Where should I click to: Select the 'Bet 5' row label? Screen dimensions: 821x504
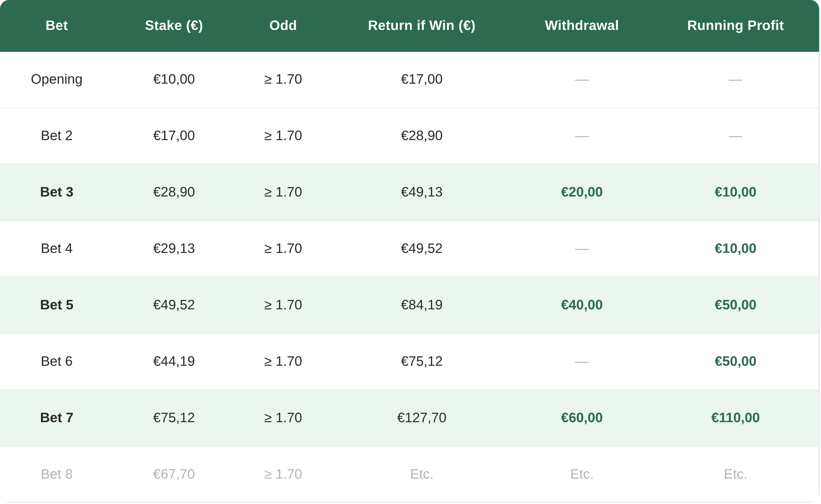click(57, 305)
